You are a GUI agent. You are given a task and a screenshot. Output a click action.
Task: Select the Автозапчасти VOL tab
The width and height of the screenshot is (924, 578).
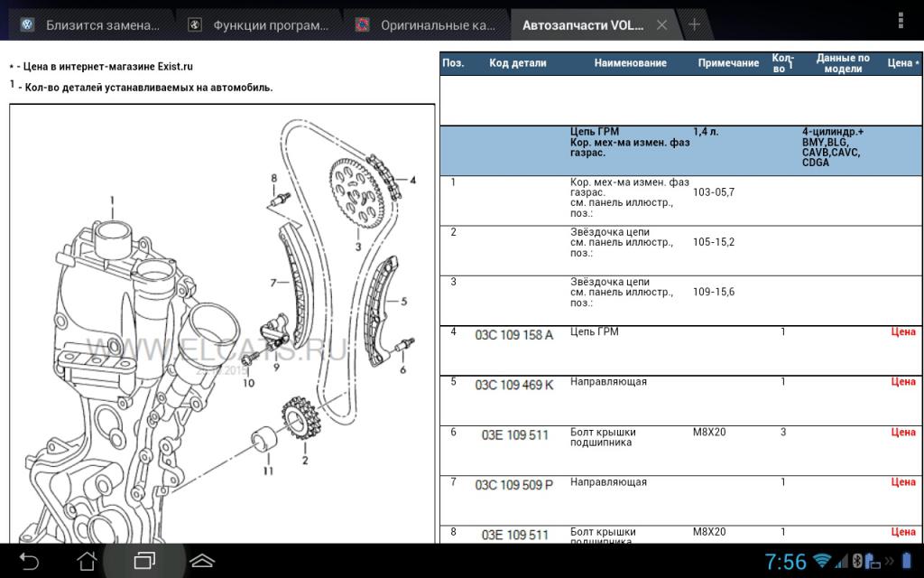click(x=582, y=25)
